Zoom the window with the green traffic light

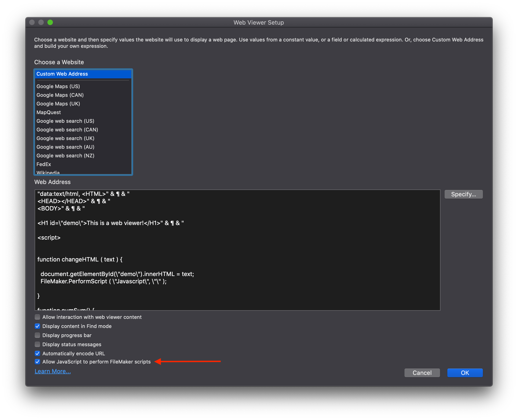coord(50,22)
